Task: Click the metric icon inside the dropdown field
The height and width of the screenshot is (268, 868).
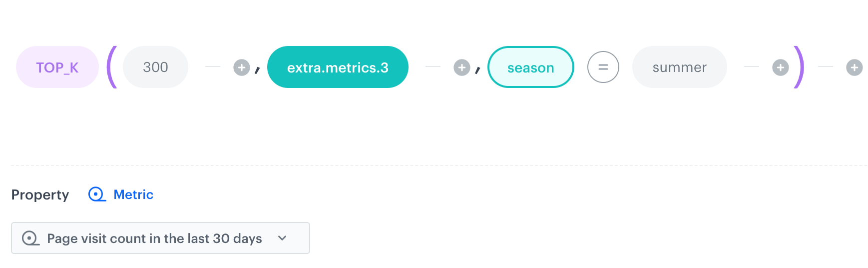Action: pyautogui.click(x=30, y=238)
